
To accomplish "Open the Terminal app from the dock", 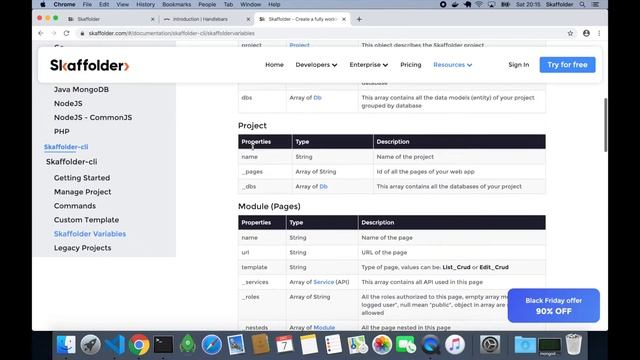I will (x=163, y=345).
